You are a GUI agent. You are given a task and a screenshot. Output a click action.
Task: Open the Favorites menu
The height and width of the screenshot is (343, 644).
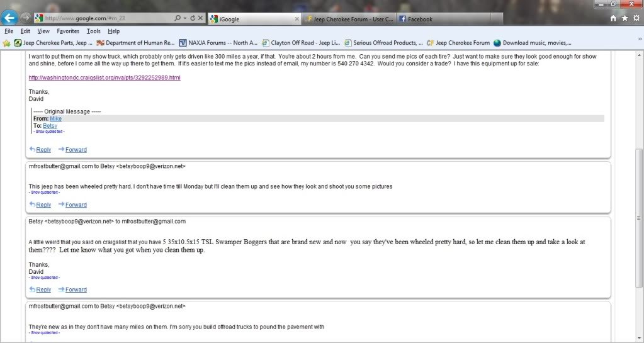pos(68,31)
